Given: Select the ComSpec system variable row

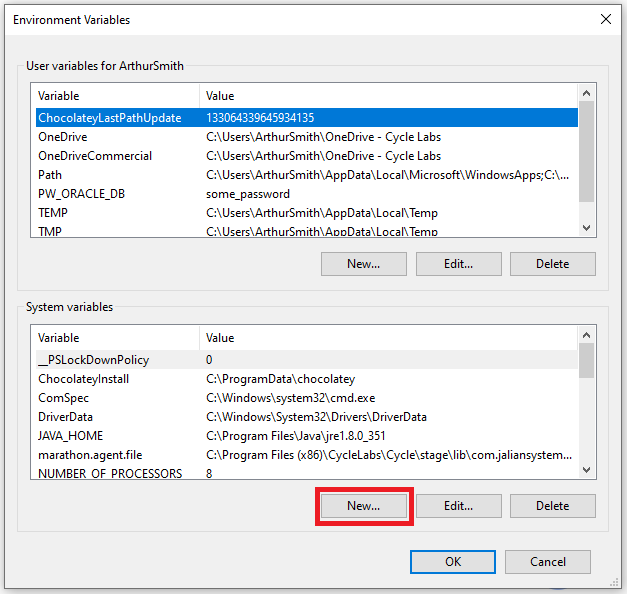Looking at the screenshot, I should (x=307, y=398).
